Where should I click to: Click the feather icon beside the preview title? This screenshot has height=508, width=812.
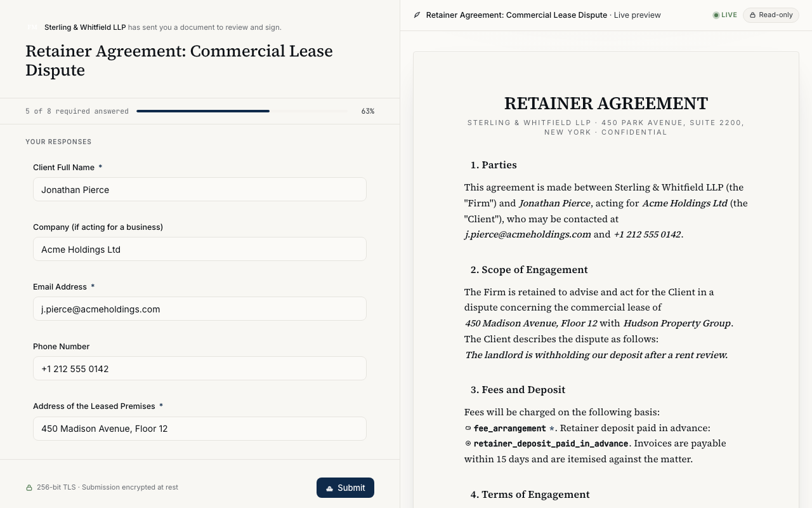click(417, 15)
